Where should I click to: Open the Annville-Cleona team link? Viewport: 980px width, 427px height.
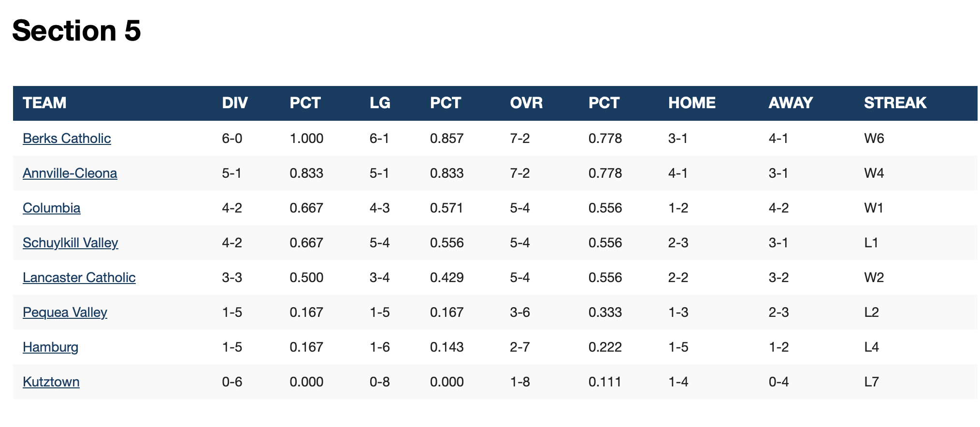click(70, 173)
